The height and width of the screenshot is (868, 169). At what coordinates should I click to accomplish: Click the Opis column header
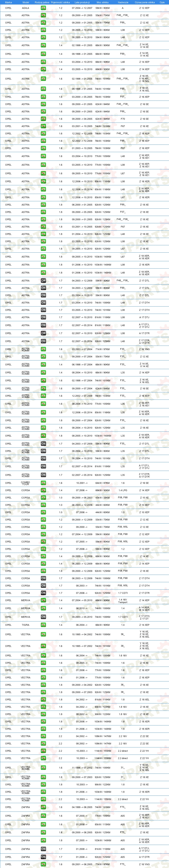coord(162,2)
